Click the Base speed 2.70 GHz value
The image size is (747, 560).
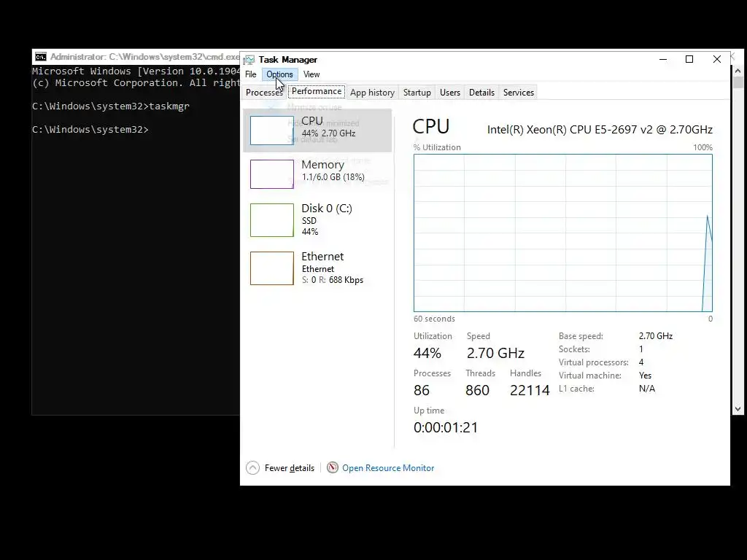656,336
